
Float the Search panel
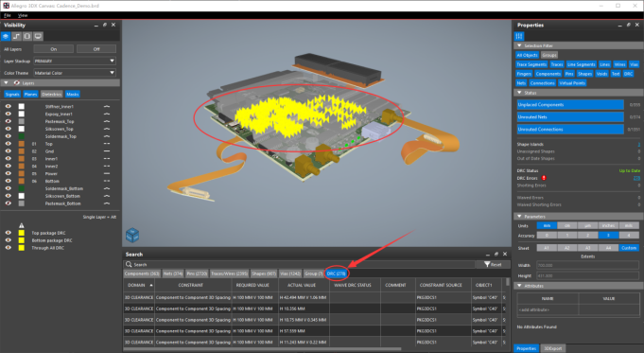(x=496, y=255)
